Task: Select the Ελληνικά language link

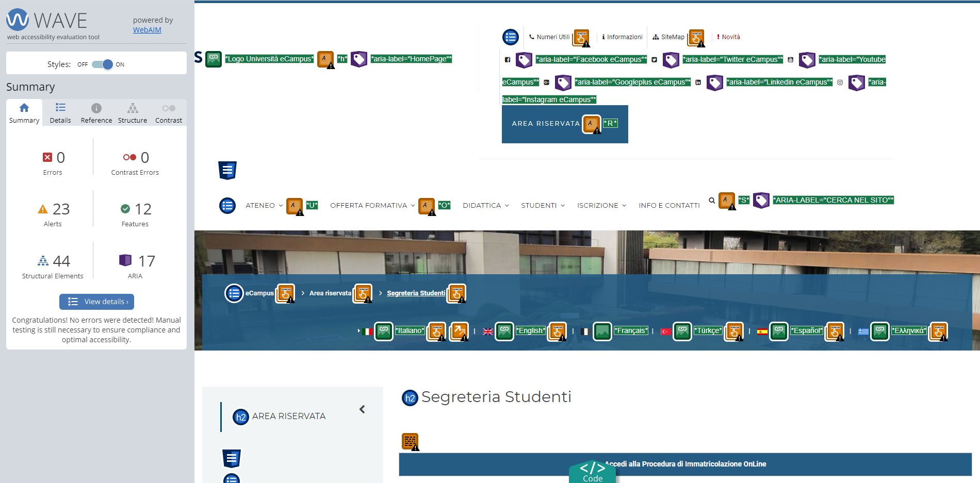Action: click(909, 331)
